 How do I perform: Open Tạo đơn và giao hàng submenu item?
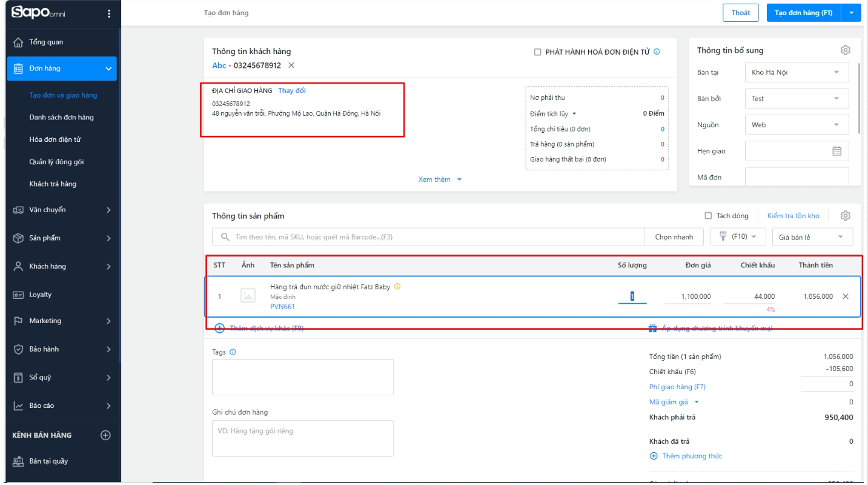(x=63, y=95)
